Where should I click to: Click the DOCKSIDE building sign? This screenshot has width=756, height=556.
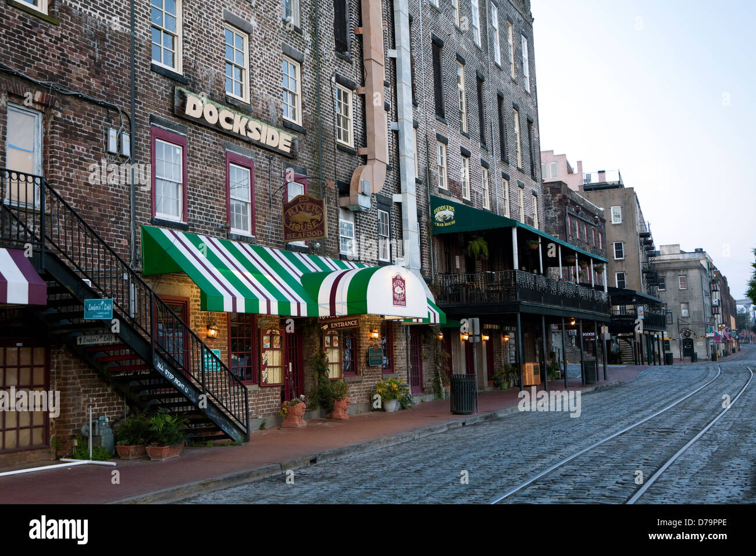(236, 123)
